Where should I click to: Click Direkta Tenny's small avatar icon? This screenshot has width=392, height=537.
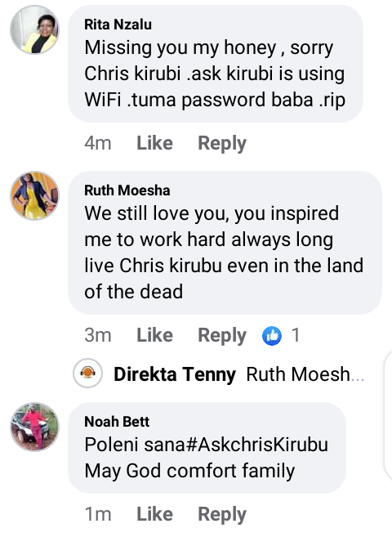point(88,374)
